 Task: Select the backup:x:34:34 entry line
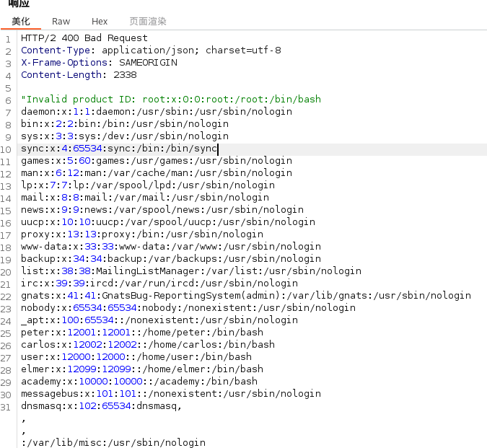(171, 258)
